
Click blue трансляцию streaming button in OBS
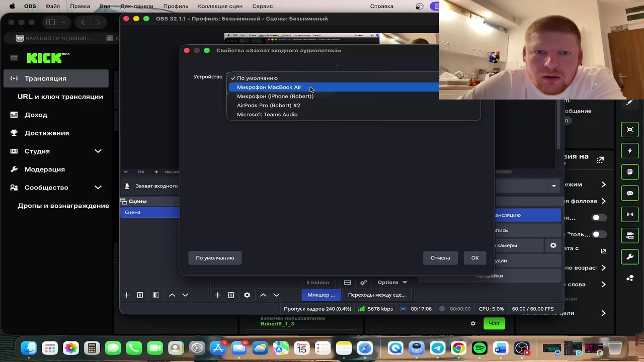tap(528, 215)
